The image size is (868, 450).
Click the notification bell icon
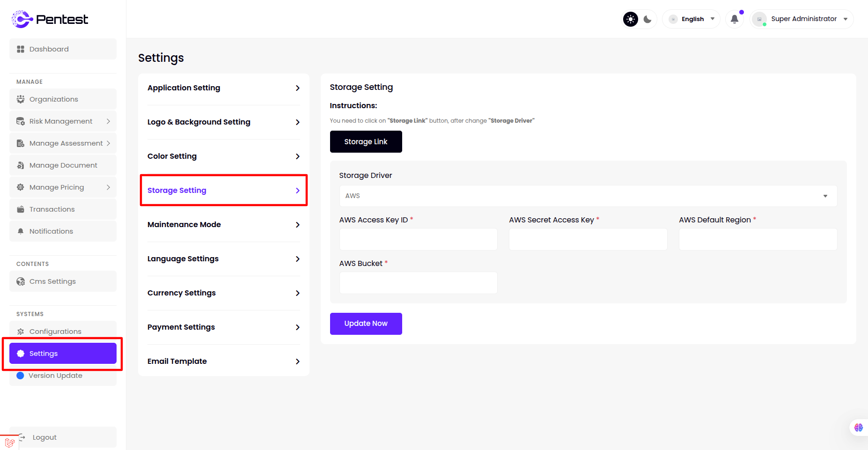coord(734,19)
